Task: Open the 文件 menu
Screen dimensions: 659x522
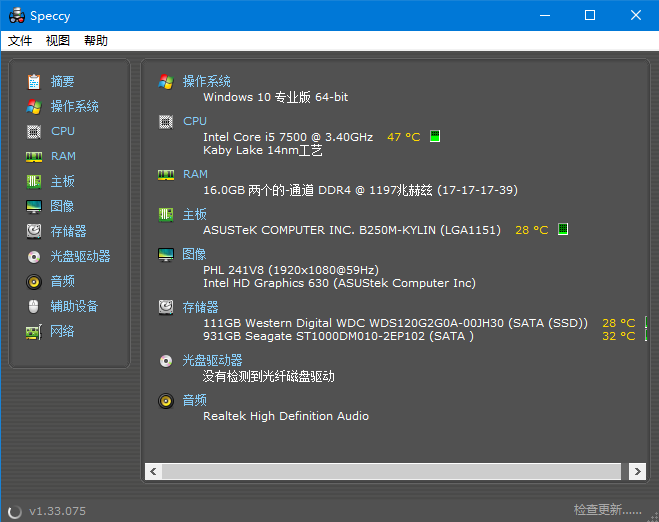Action: click(20, 41)
